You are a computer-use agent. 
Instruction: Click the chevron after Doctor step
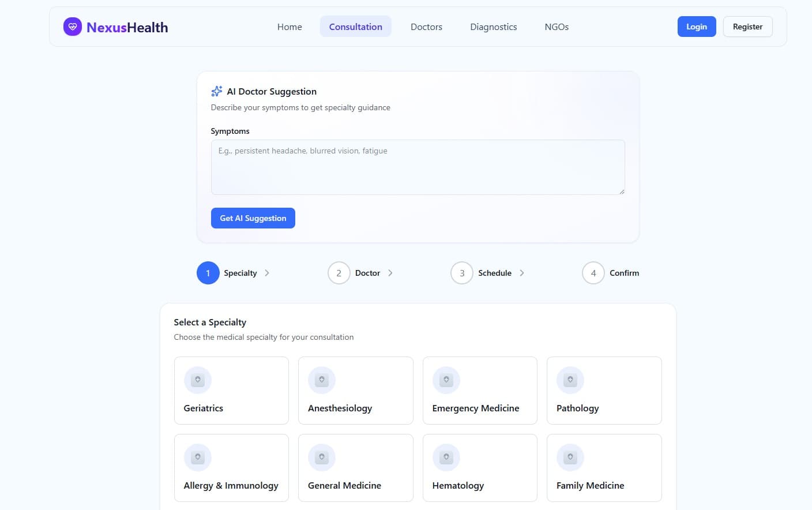tap(390, 273)
